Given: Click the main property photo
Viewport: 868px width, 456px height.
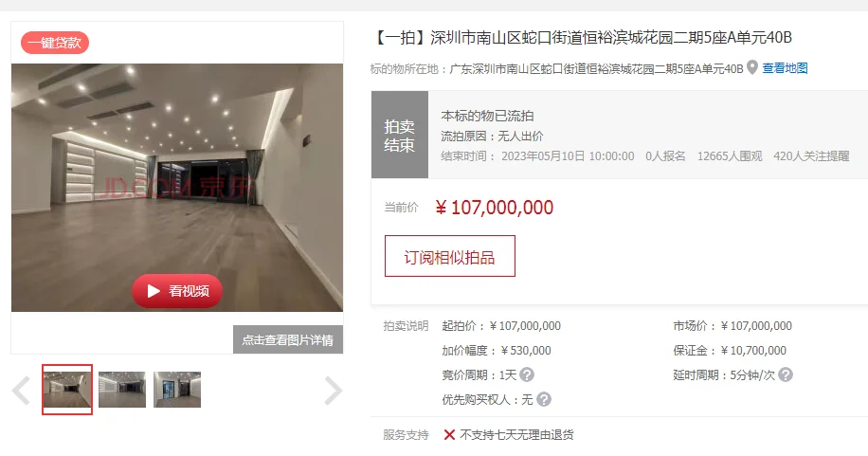Looking at the screenshot, I should click(177, 188).
